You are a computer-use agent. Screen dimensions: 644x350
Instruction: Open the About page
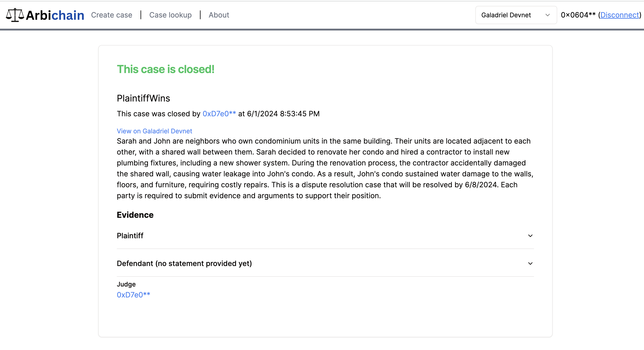click(219, 15)
